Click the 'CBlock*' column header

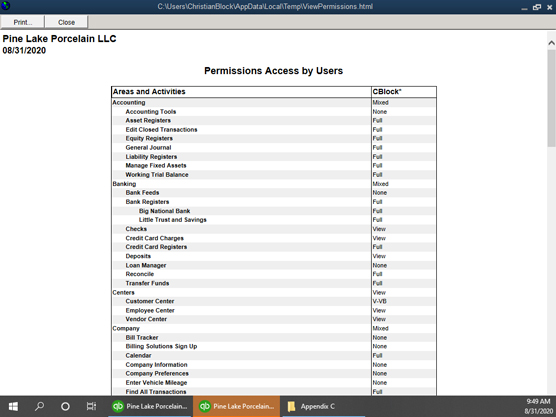404,92
